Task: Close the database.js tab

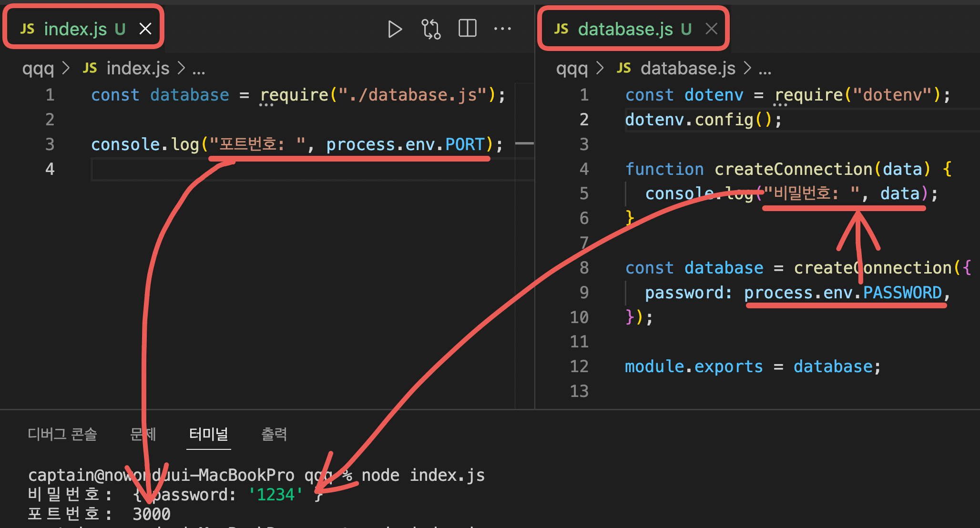Action: pos(711,29)
